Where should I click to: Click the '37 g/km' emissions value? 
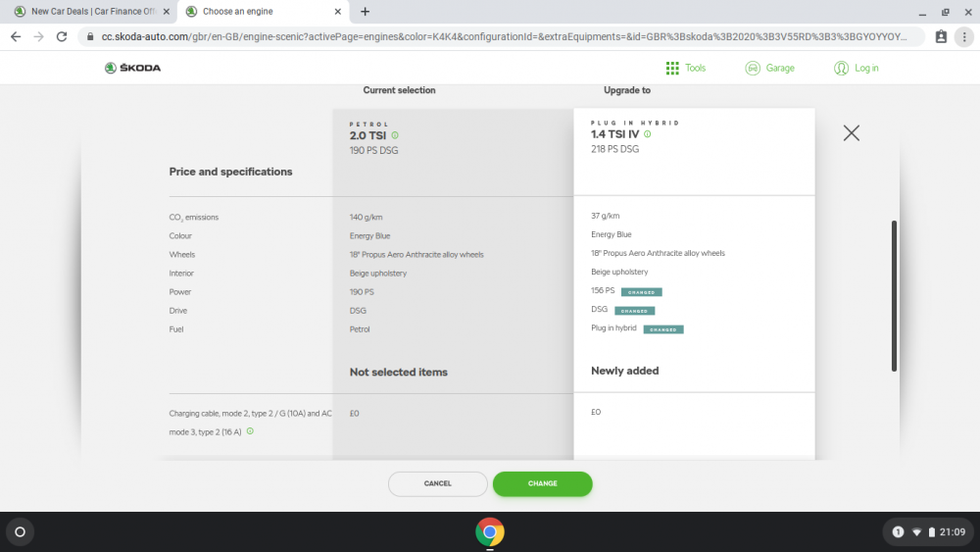point(605,216)
